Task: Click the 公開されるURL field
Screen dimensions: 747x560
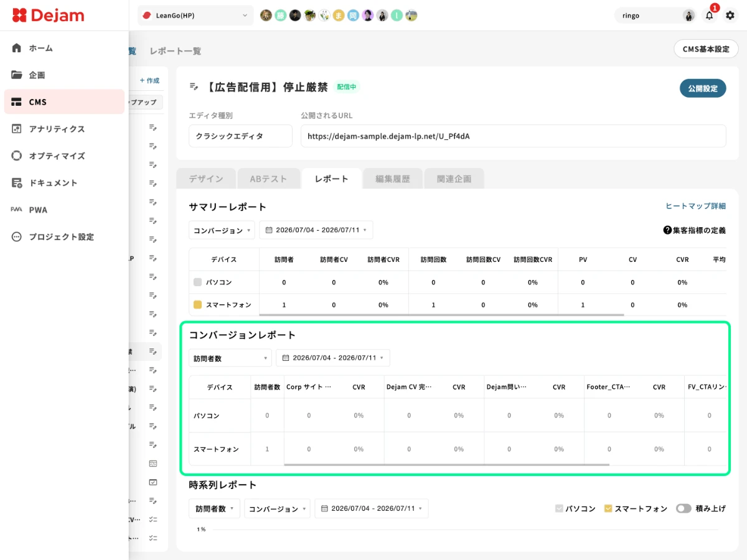Action: tap(513, 136)
